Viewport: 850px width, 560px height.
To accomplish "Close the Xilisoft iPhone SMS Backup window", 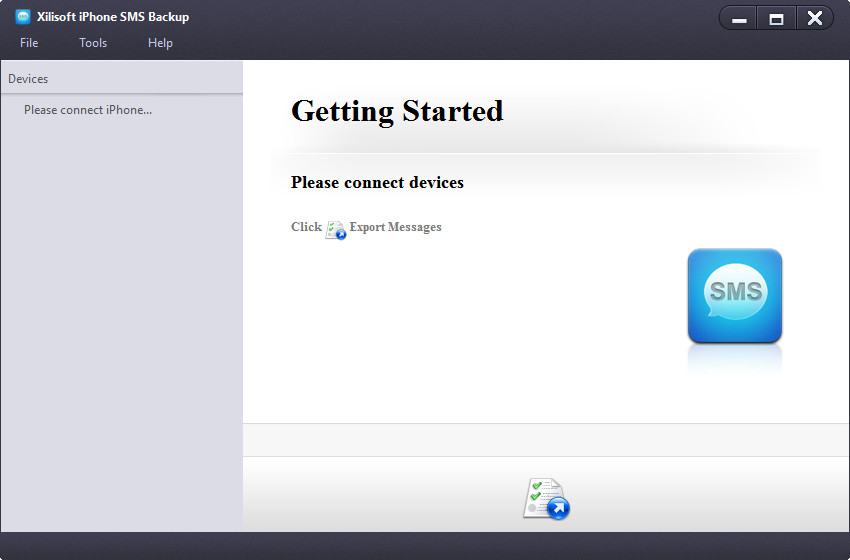I will [815, 19].
